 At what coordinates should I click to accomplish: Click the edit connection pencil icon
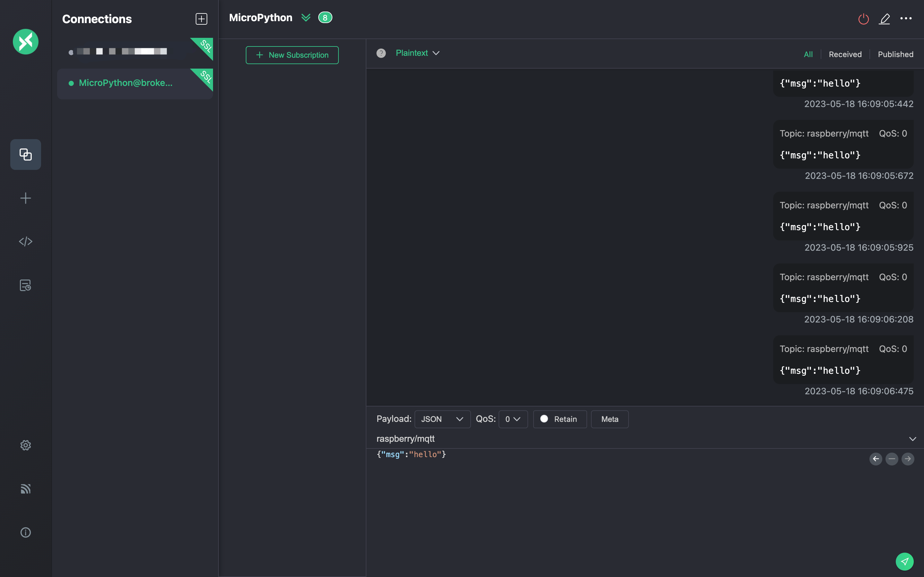pyautogui.click(x=884, y=19)
